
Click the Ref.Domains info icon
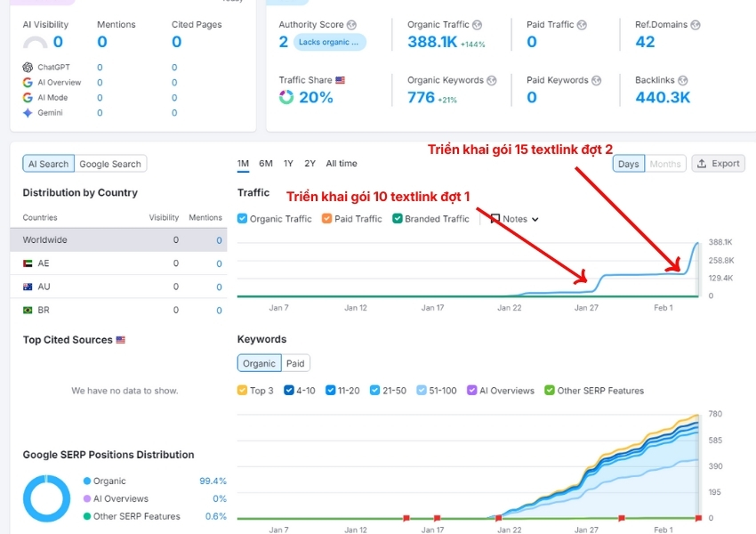[696, 25]
